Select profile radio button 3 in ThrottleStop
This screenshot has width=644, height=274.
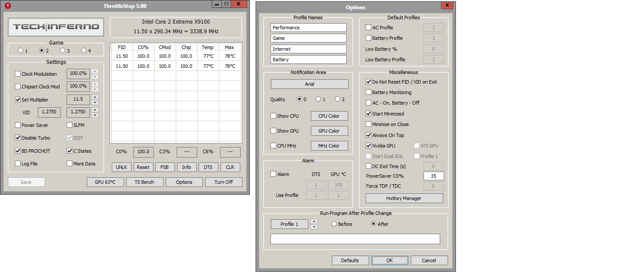pyautogui.click(x=63, y=51)
